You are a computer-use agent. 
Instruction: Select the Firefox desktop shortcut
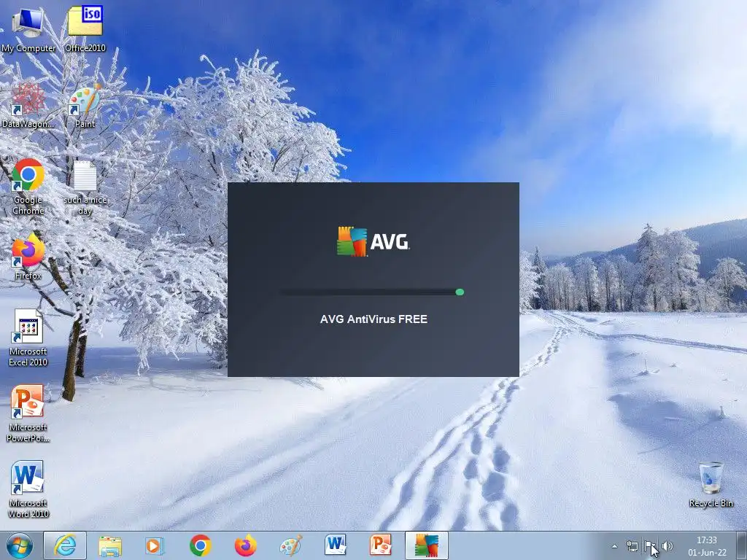click(28, 256)
